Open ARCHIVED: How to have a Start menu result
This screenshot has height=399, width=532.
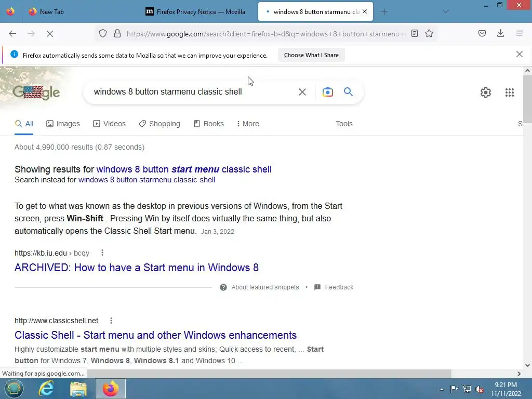point(137,268)
